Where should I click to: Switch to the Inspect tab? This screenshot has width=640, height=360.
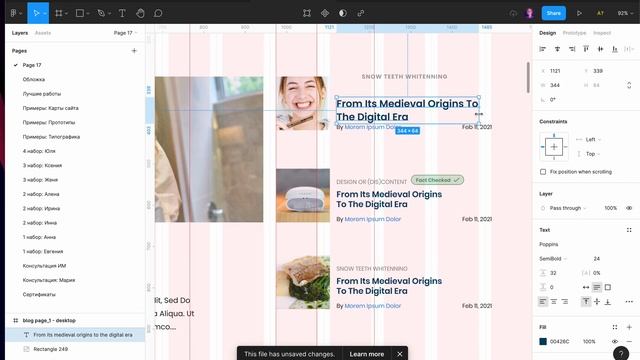602,33
